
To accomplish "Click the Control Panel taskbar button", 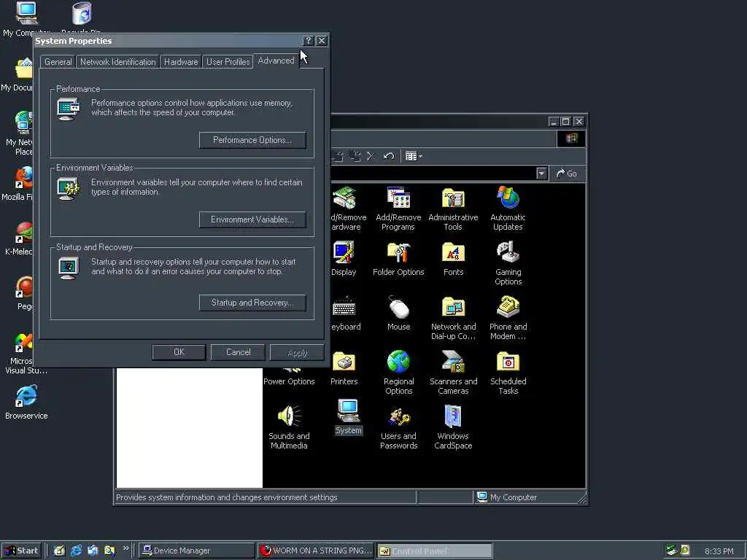I will click(x=435, y=551).
